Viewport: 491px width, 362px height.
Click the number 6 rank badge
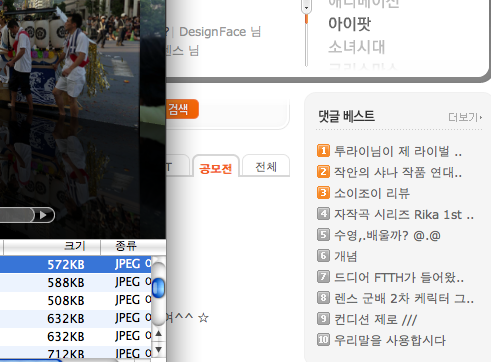coord(323,256)
